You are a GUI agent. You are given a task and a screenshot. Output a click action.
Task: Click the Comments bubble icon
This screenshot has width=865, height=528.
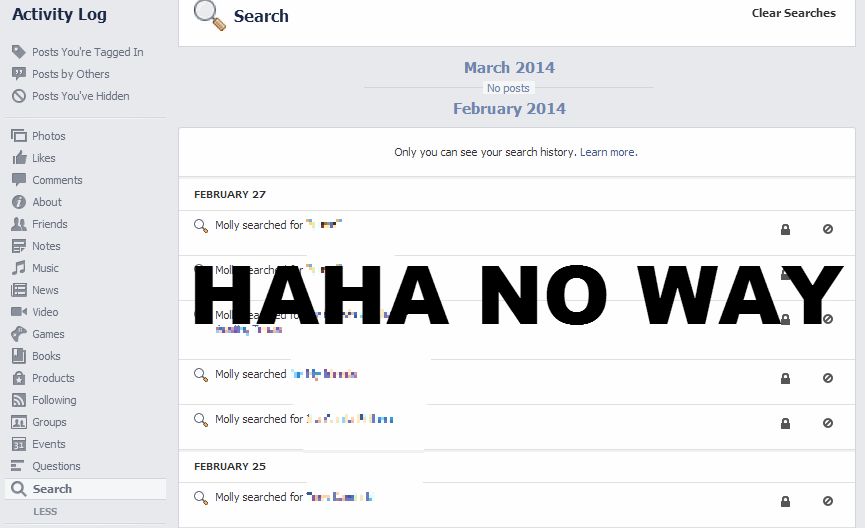click(19, 180)
